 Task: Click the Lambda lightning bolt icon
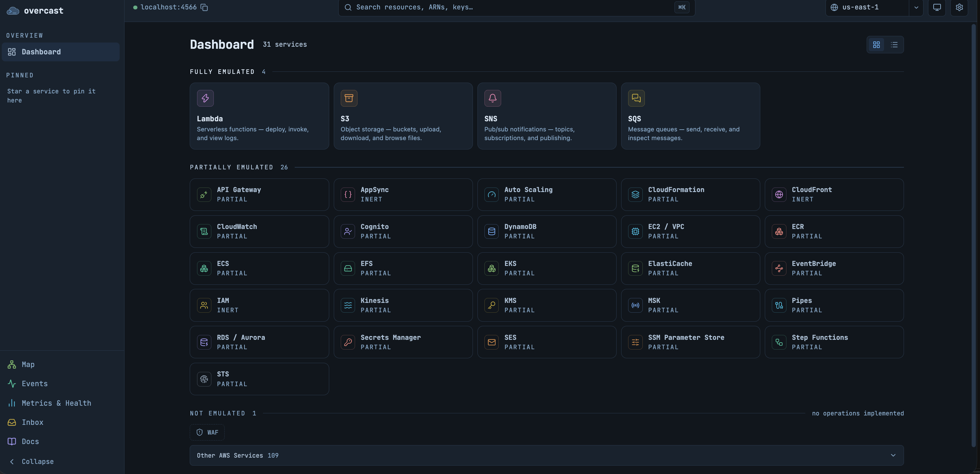click(205, 98)
